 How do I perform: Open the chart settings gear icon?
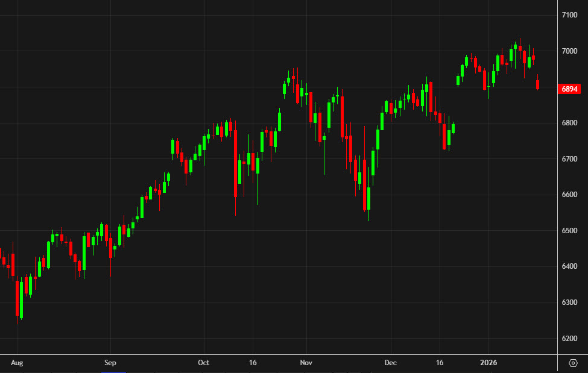pos(574,362)
